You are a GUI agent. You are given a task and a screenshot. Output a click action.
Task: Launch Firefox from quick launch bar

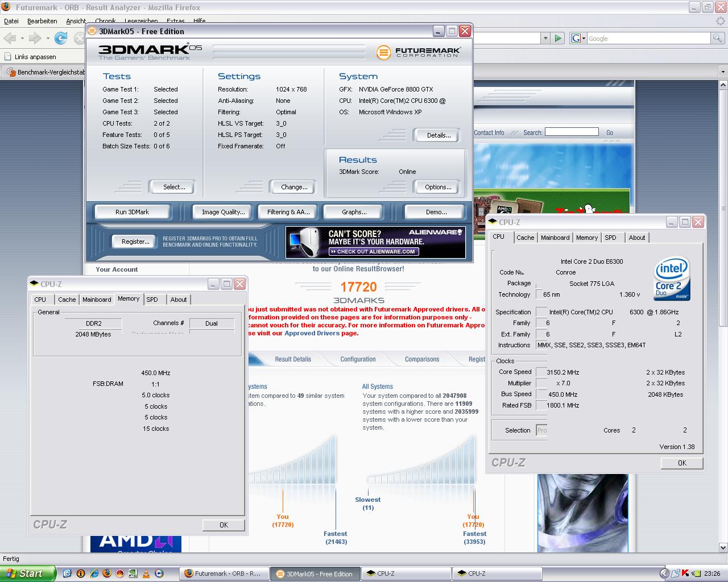pos(107,574)
